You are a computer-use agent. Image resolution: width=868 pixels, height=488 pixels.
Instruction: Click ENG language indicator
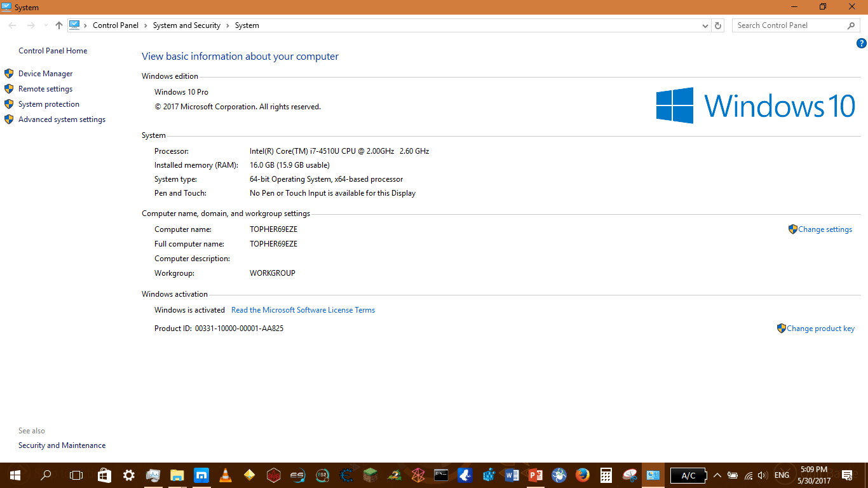[782, 475]
